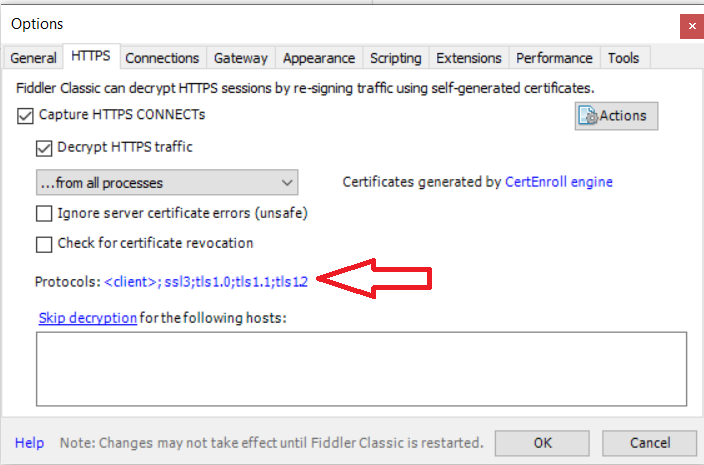The image size is (704, 465).
Task: Switch to the General tab
Action: [x=33, y=58]
